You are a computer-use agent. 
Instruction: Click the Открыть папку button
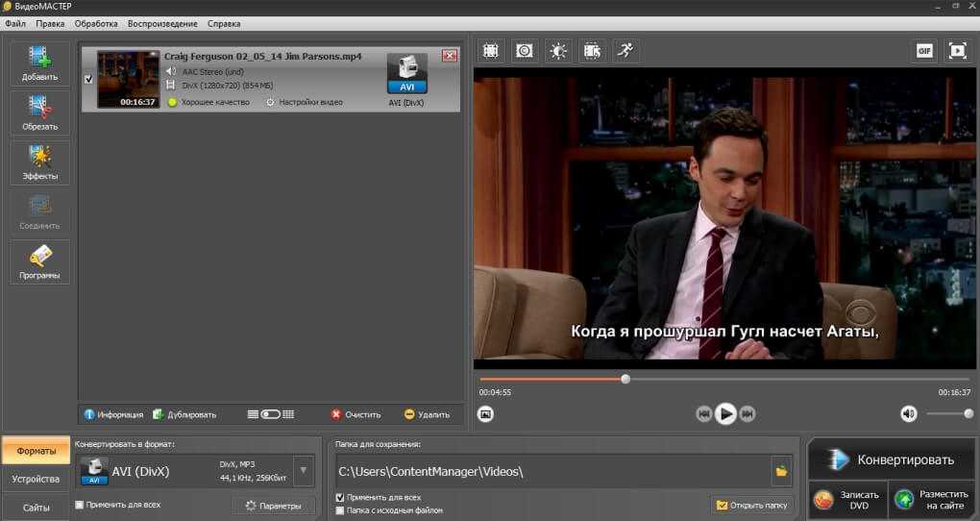coord(755,505)
